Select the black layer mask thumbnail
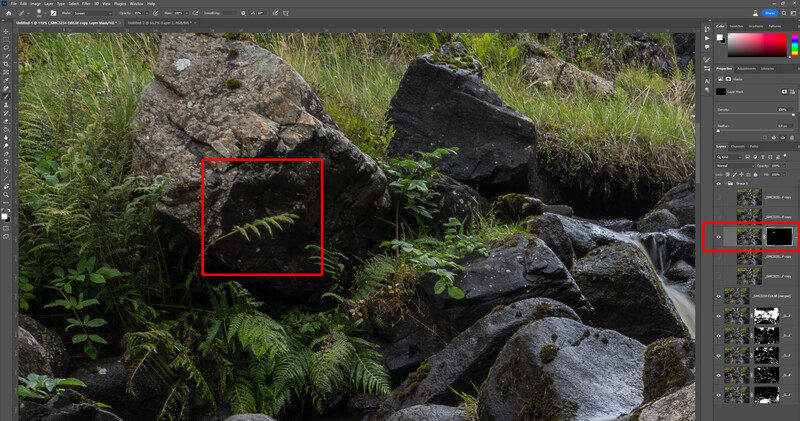 780,237
